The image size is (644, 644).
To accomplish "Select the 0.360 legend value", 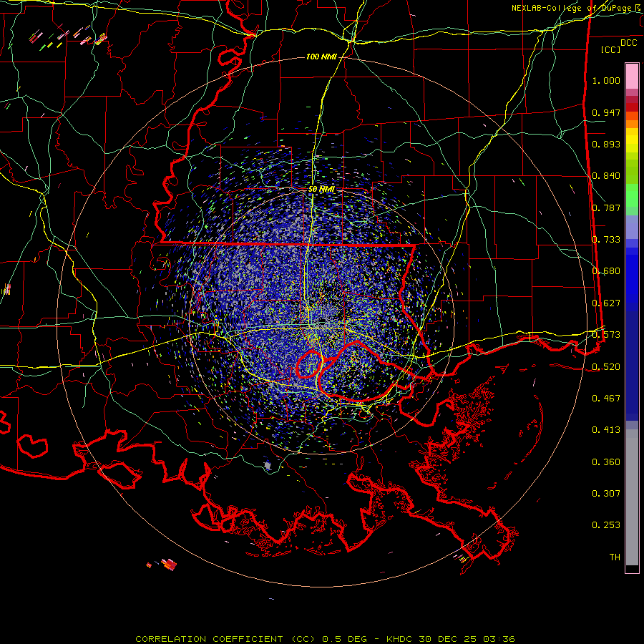I will point(606,462).
